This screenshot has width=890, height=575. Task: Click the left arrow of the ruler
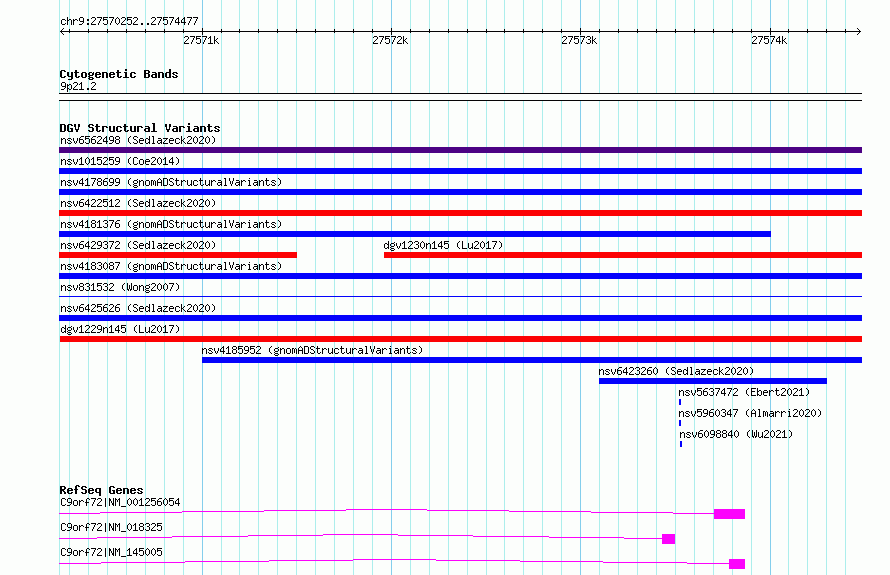pos(63,31)
